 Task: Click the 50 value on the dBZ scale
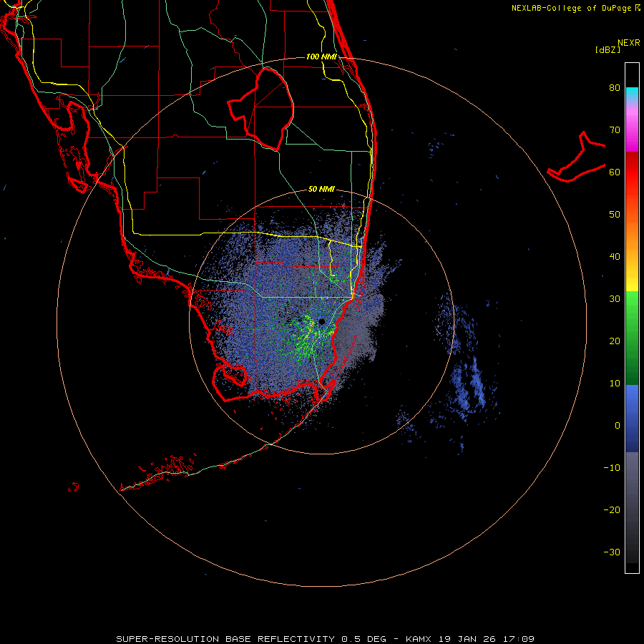(x=615, y=215)
